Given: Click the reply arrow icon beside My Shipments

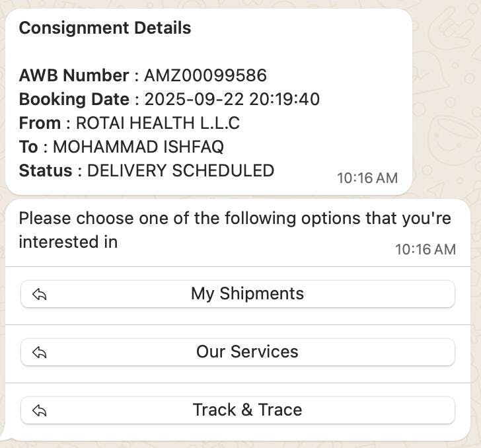Looking at the screenshot, I should [40, 295].
